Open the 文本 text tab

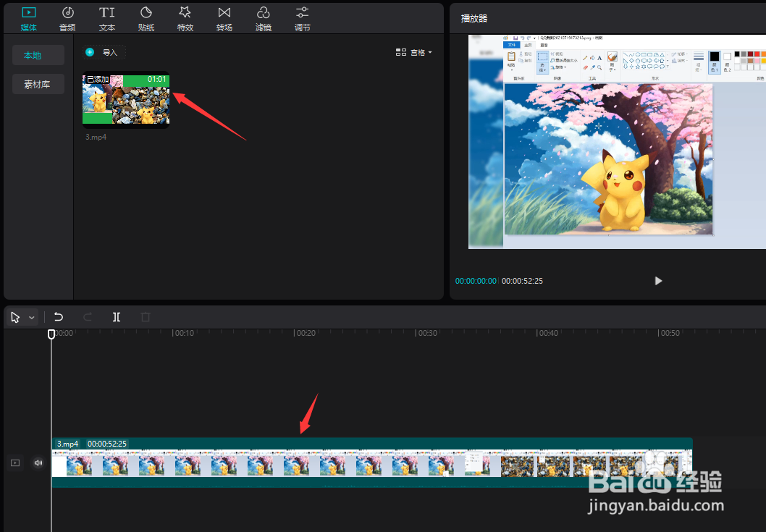click(x=107, y=19)
